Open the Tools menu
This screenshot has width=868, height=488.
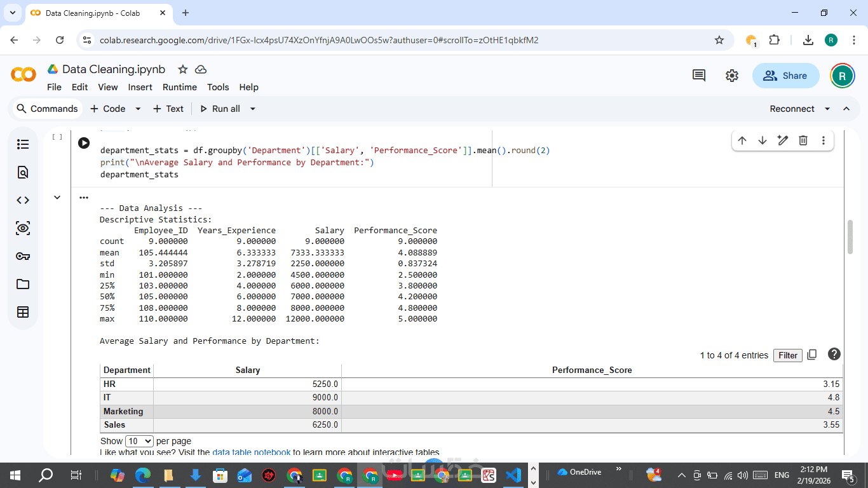218,87
